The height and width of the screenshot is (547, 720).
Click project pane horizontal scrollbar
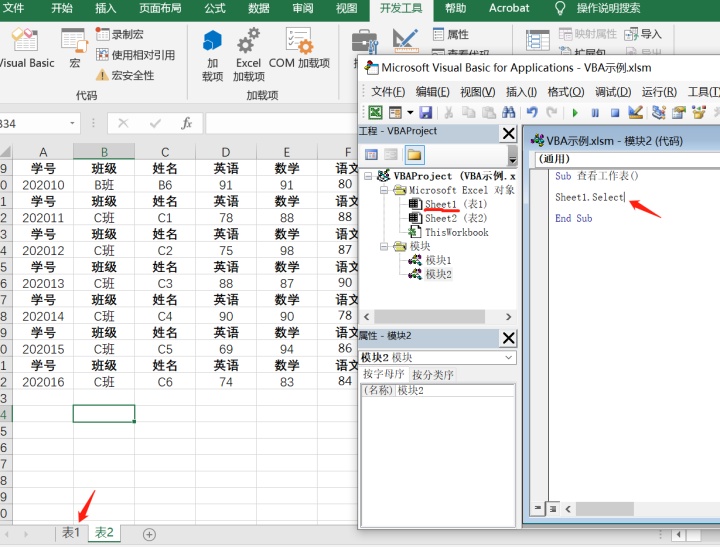pos(429,316)
